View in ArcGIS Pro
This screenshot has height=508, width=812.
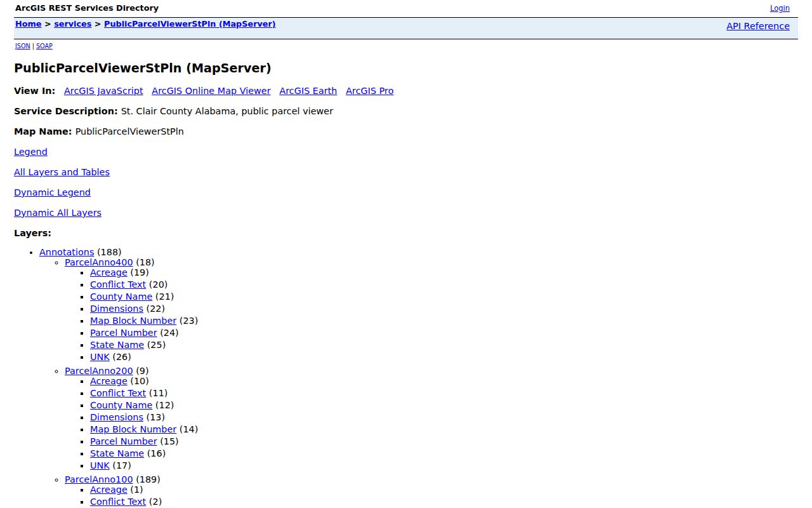point(370,91)
